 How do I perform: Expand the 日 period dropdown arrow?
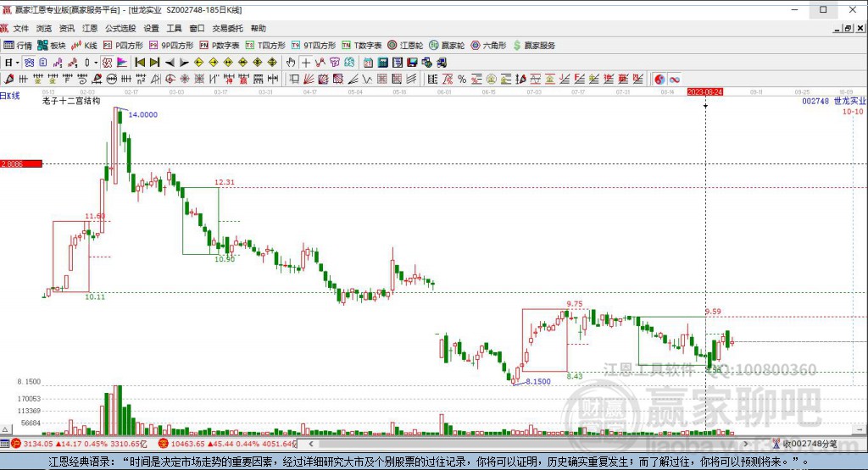tap(18, 63)
